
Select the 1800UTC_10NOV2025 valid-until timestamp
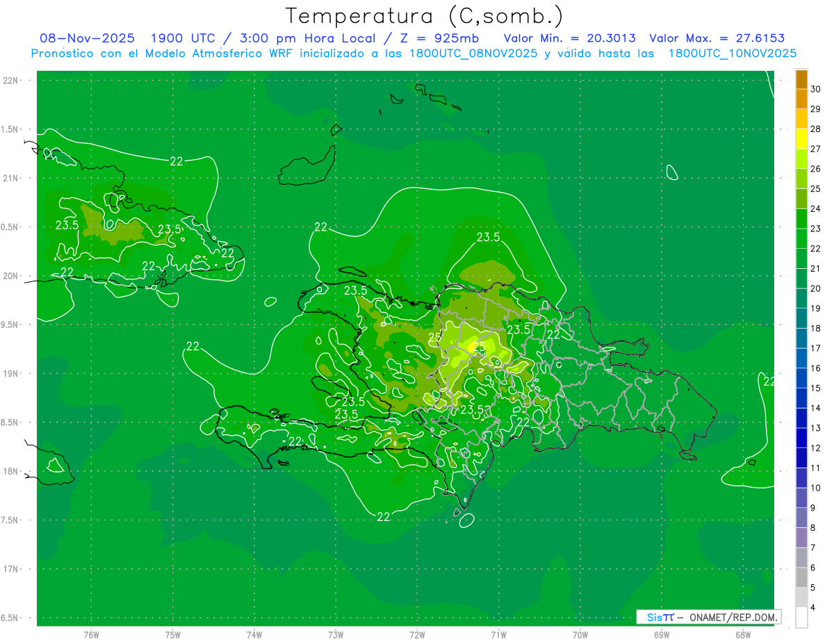732,53
